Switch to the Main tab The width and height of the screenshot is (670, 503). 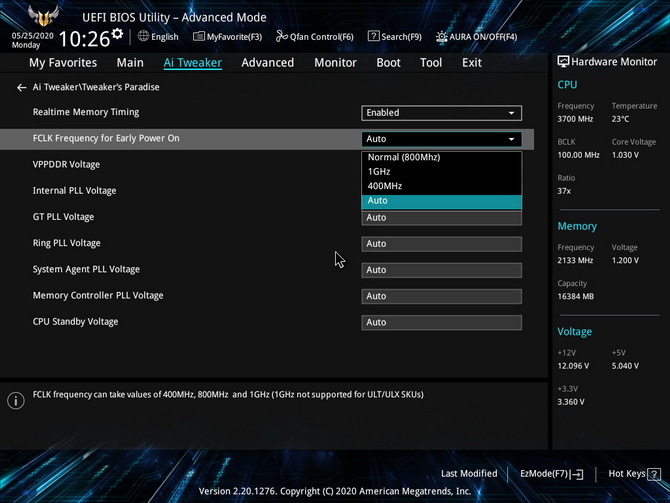pos(130,63)
